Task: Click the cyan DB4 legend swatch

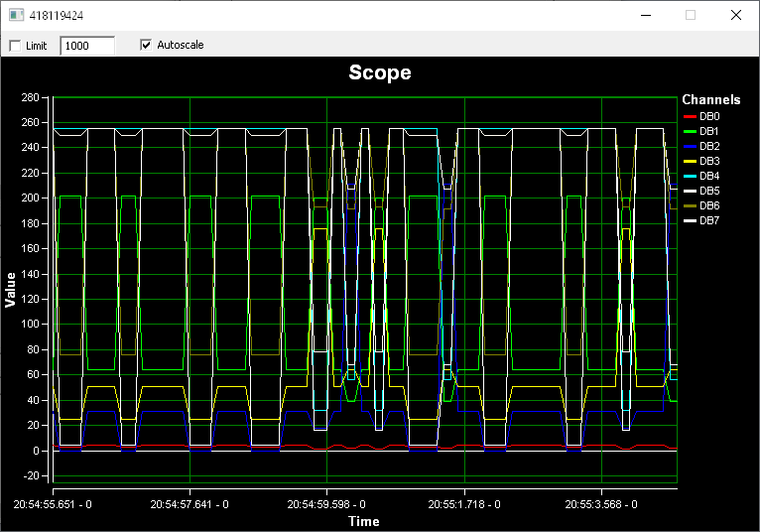Action: (690, 176)
